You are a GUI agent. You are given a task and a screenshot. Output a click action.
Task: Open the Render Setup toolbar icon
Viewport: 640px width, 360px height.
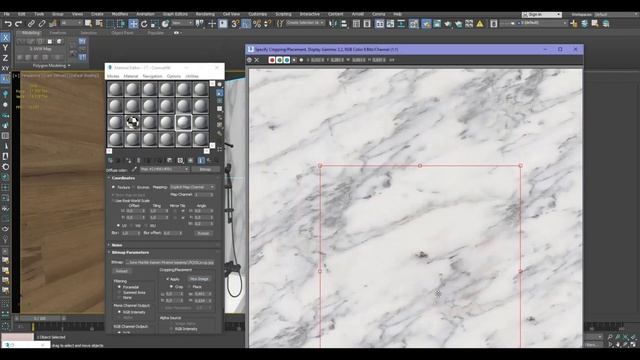426,24
